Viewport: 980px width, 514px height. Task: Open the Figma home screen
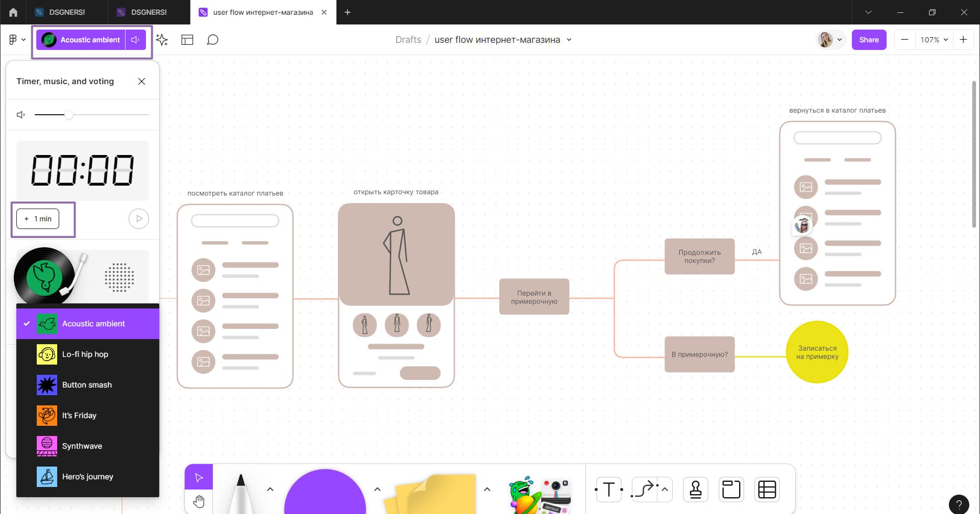pos(13,12)
